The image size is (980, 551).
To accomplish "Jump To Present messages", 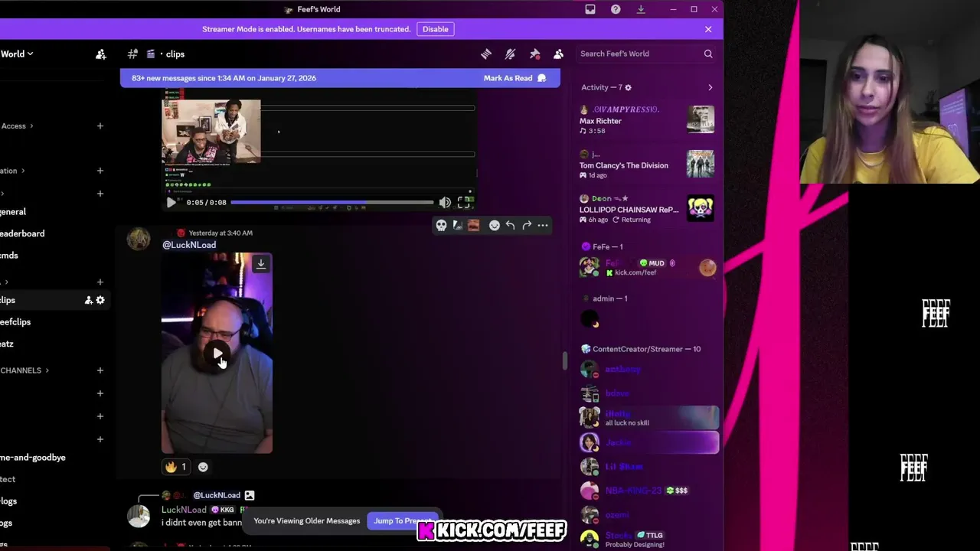I will pos(401,520).
